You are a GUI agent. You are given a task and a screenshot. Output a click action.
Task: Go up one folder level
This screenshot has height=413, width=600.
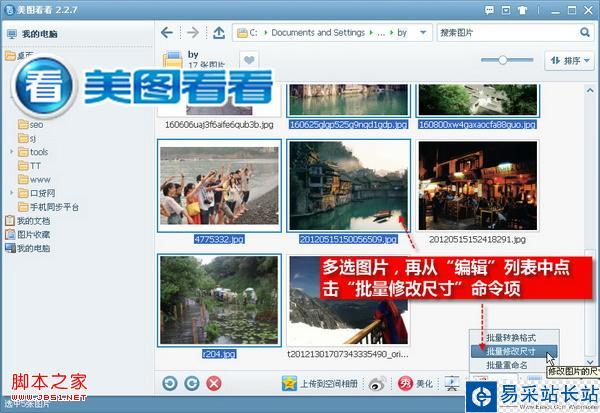[218, 33]
